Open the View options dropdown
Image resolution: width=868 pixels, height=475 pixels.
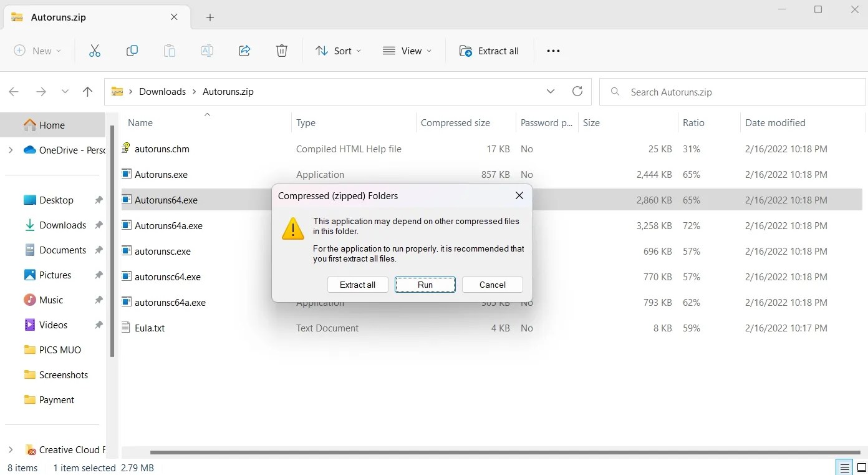407,51
